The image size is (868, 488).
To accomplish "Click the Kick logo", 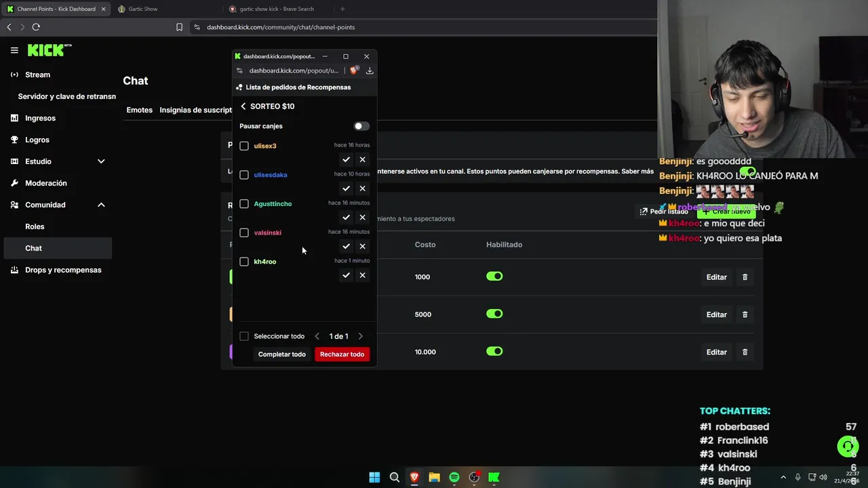I will pyautogui.click(x=49, y=50).
